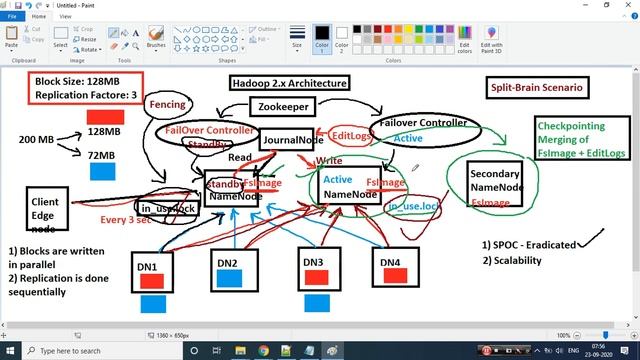640x360 pixels.
Task: Open Paint Help icon
Action: click(x=634, y=16)
